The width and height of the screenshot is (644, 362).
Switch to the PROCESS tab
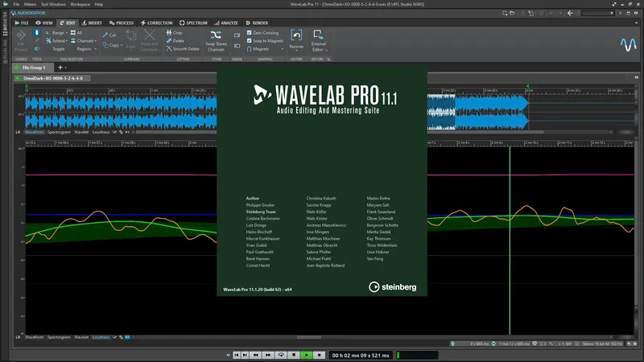[x=122, y=23]
